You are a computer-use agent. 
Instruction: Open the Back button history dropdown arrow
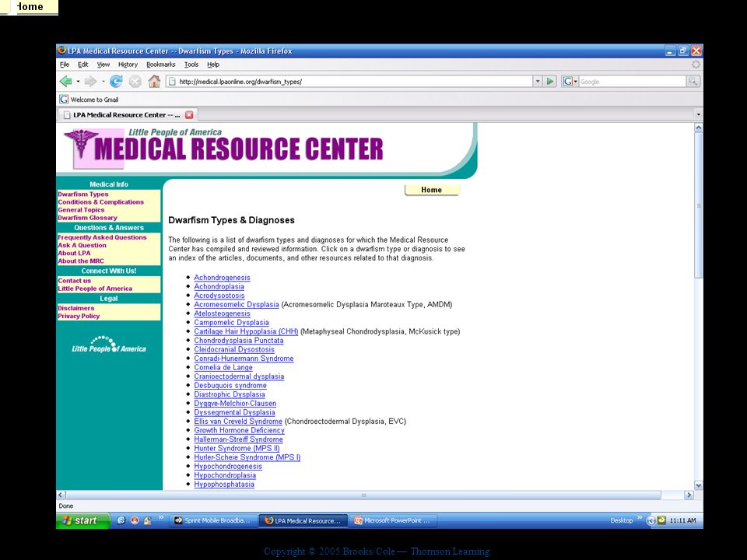tap(78, 82)
